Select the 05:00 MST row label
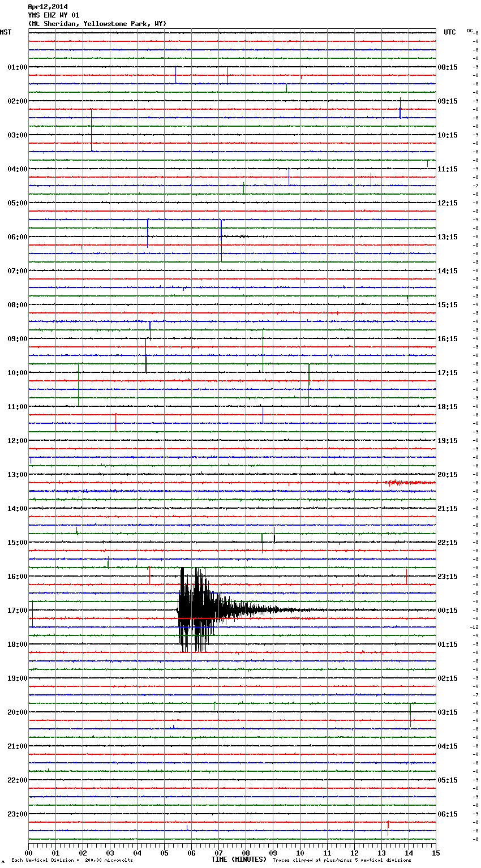 point(18,203)
